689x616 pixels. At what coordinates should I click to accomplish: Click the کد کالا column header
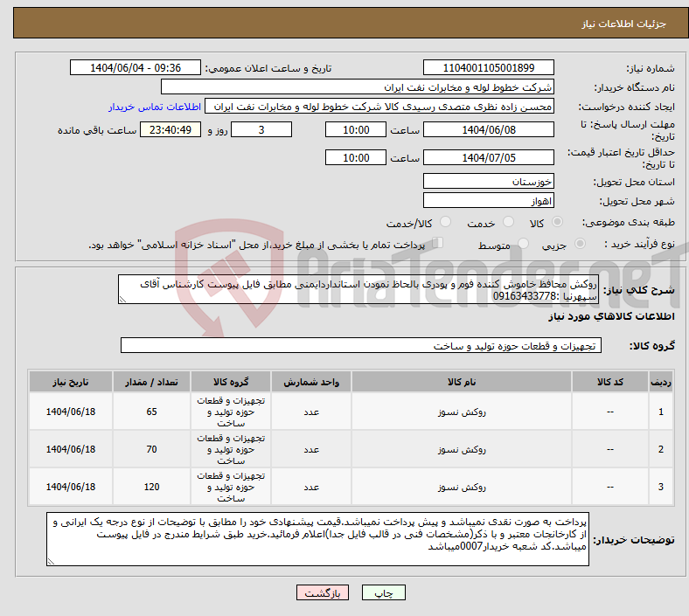coord(610,382)
